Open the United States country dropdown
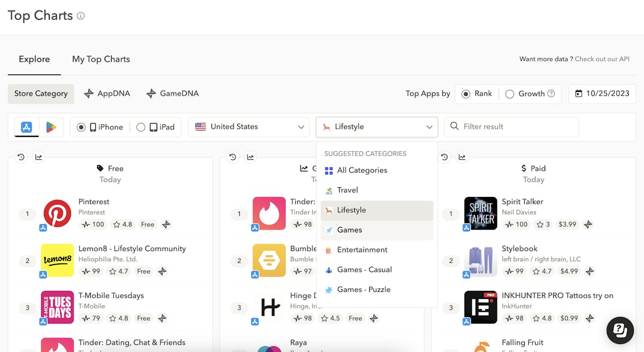This screenshot has width=644, height=352. pos(249,127)
